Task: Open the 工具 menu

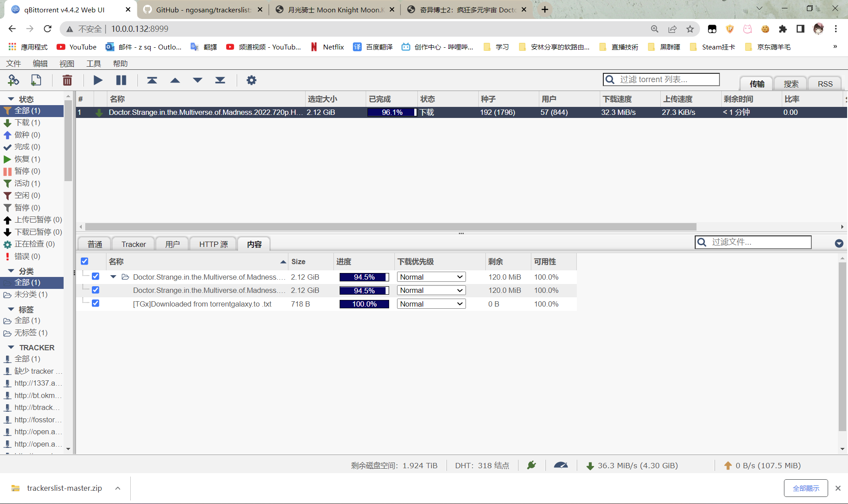Action: [93, 64]
